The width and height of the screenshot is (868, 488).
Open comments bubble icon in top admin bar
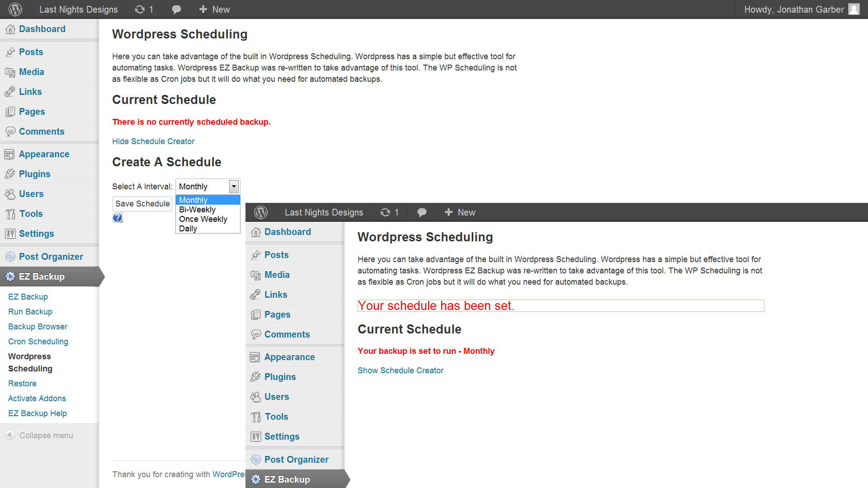click(176, 9)
